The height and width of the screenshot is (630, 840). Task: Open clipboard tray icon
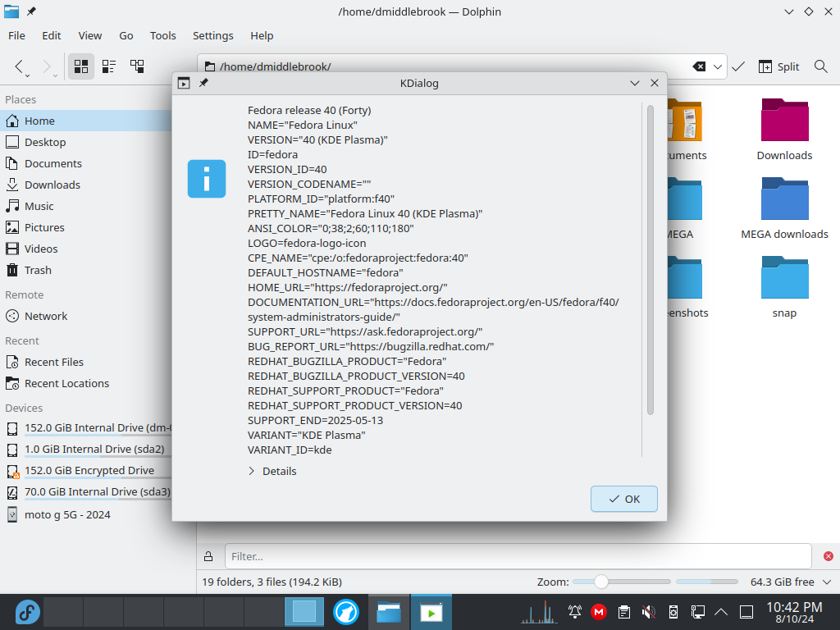pyautogui.click(x=623, y=612)
